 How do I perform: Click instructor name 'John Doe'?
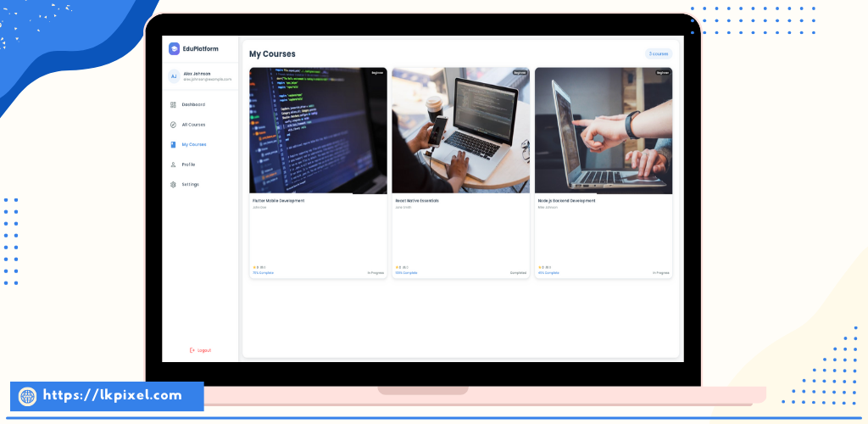259,208
